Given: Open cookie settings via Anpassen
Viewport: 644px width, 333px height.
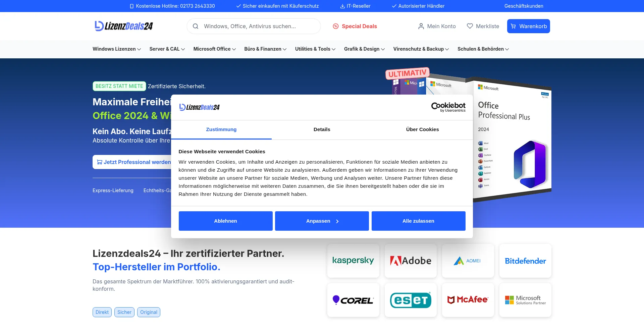Looking at the screenshot, I should pos(322,221).
